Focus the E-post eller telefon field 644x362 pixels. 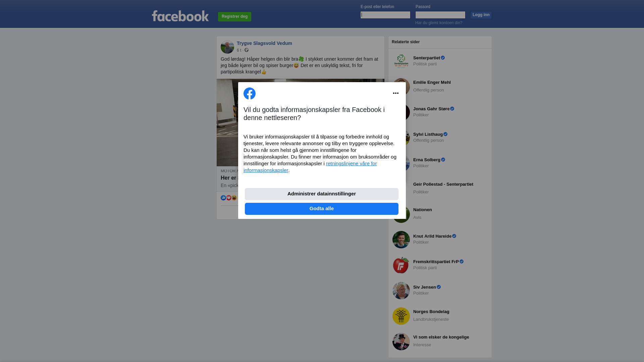pyautogui.click(x=385, y=15)
